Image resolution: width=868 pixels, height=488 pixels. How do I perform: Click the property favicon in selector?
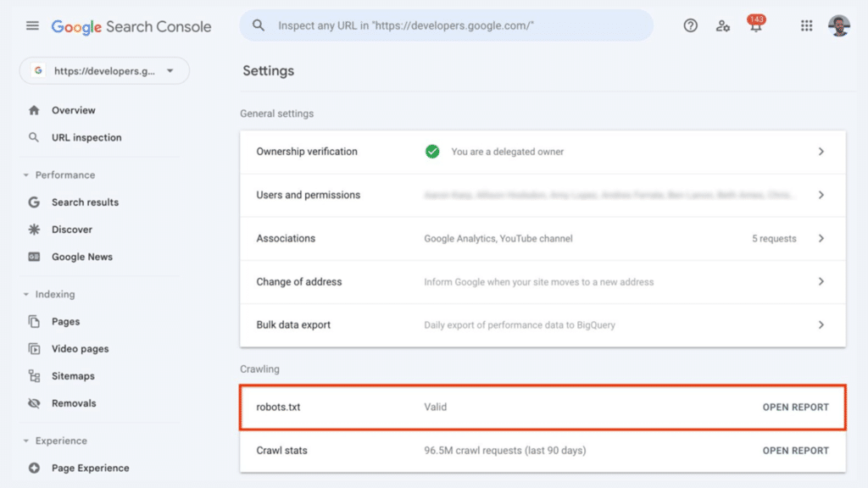[x=38, y=71]
